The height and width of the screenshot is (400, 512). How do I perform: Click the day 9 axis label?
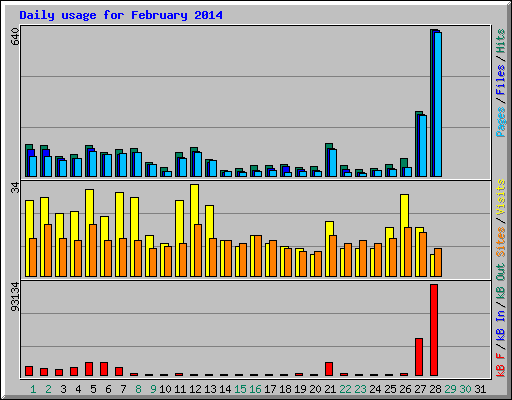(153, 389)
